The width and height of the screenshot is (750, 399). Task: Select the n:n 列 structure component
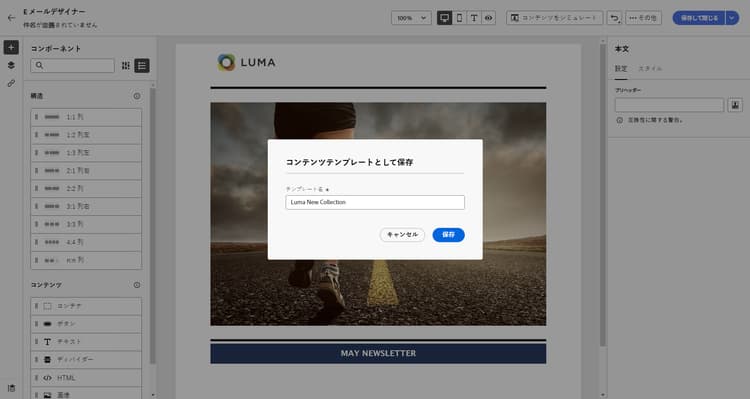click(86, 260)
